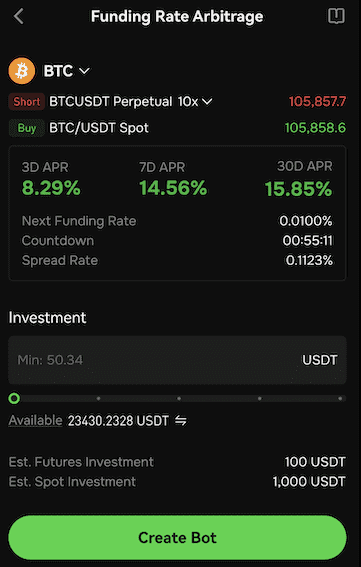Set the investment slider to middle dot
This screenshot has width=361, height=567.
pos(179,398)
